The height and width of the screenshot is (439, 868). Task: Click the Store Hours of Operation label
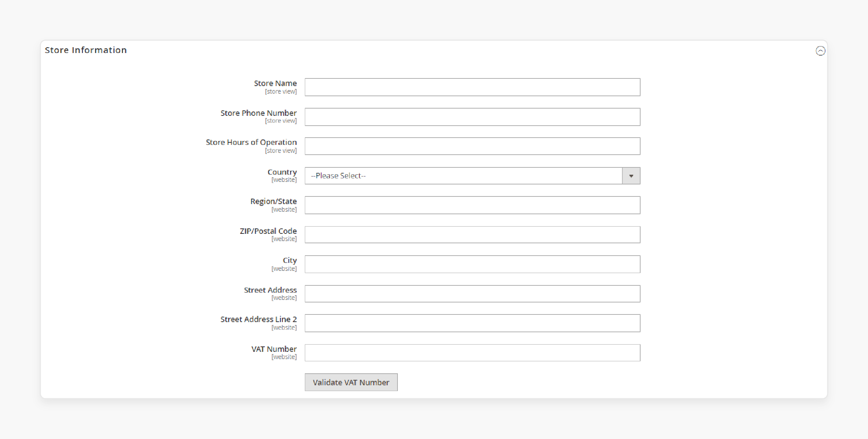251,142
